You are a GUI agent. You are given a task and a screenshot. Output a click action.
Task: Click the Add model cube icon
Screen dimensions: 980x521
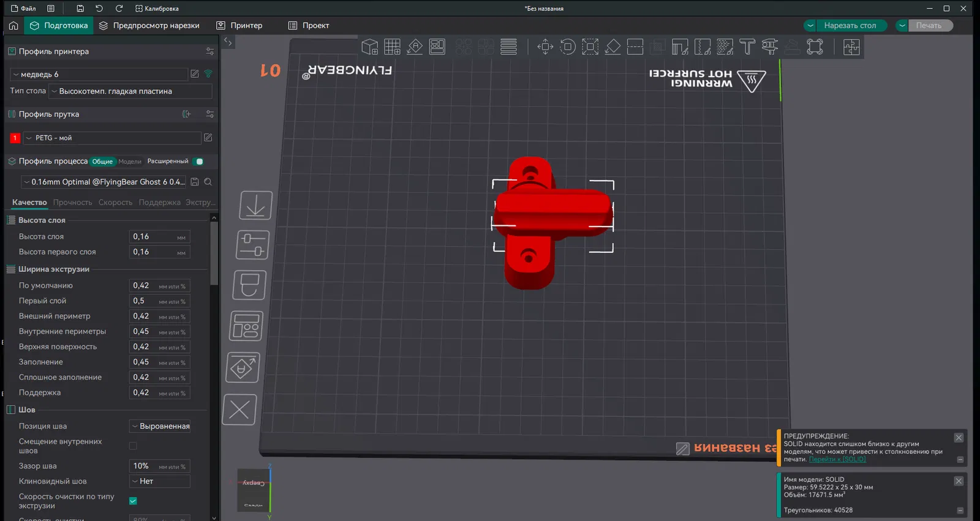369,47
